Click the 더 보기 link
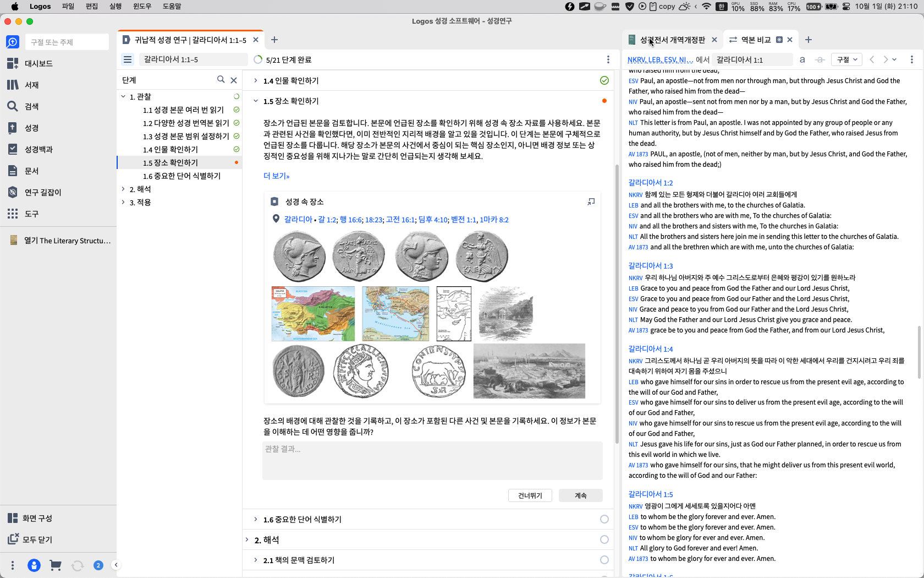 276,176
